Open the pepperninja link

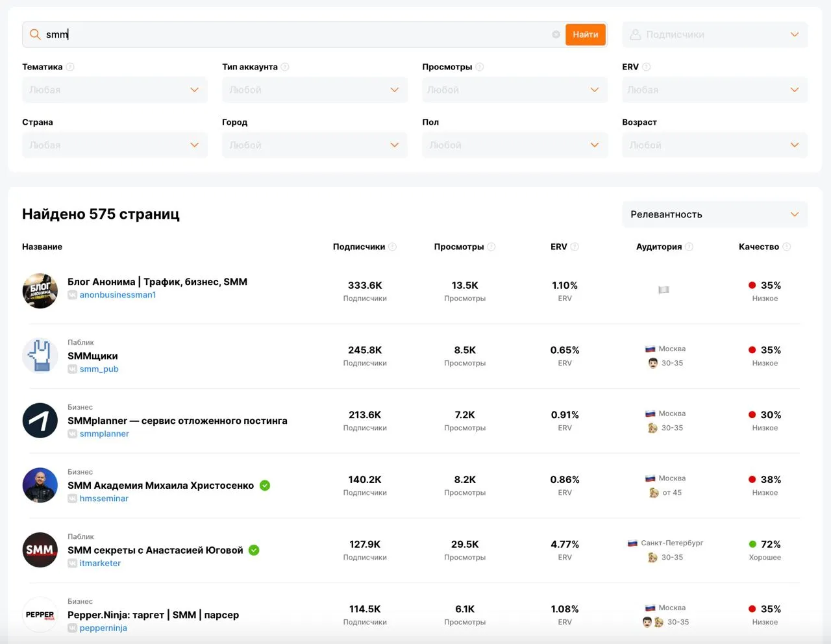pos(103,628)
